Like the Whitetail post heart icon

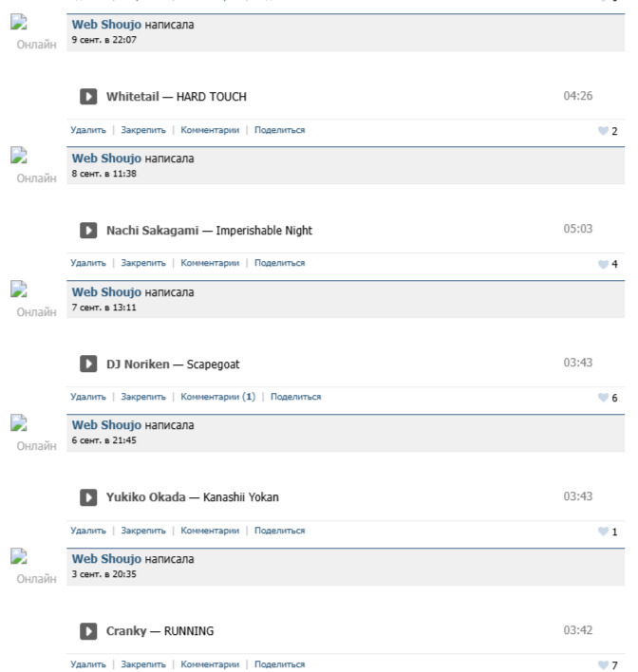click(603, 131)
